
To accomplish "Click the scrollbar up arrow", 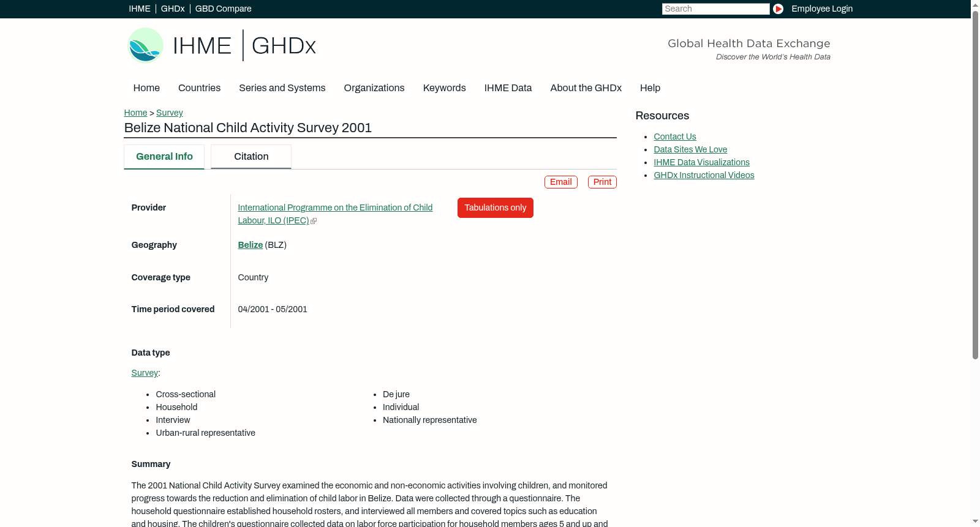I will click(x=975, y=4).
